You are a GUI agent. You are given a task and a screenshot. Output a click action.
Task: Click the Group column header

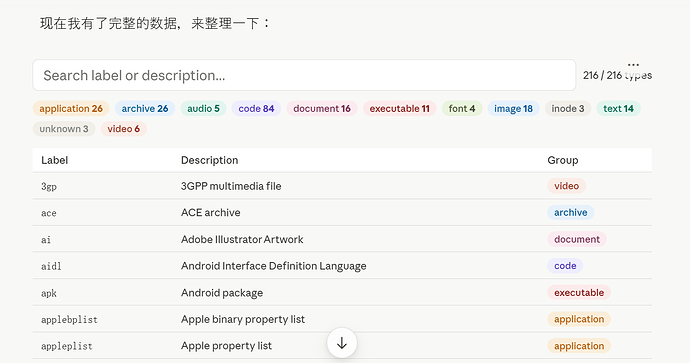point(562,160)
